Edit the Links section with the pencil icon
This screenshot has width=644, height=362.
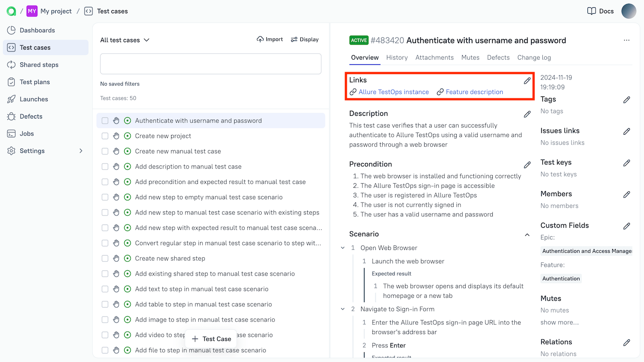coord(527,80)
